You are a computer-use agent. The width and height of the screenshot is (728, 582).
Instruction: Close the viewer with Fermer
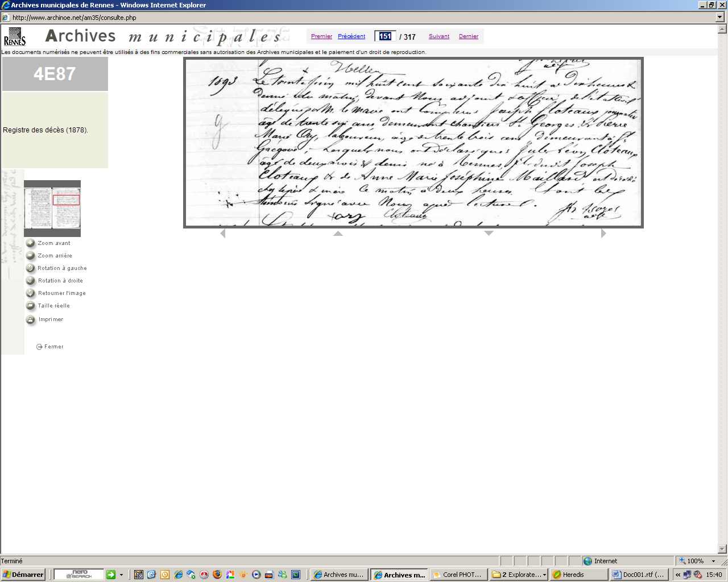50,347
